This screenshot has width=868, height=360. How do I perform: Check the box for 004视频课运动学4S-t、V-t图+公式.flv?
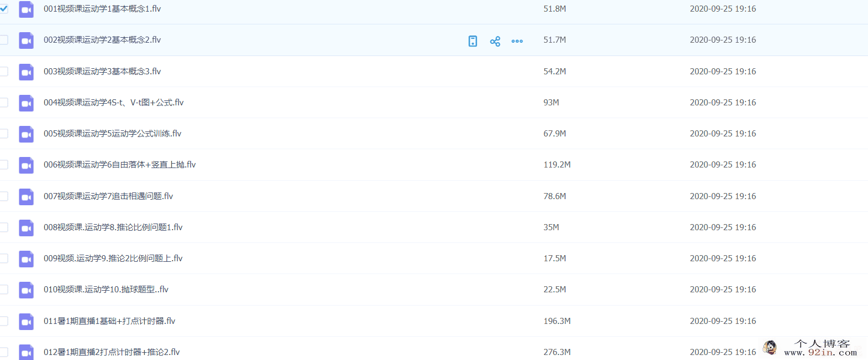coord(3,102)
